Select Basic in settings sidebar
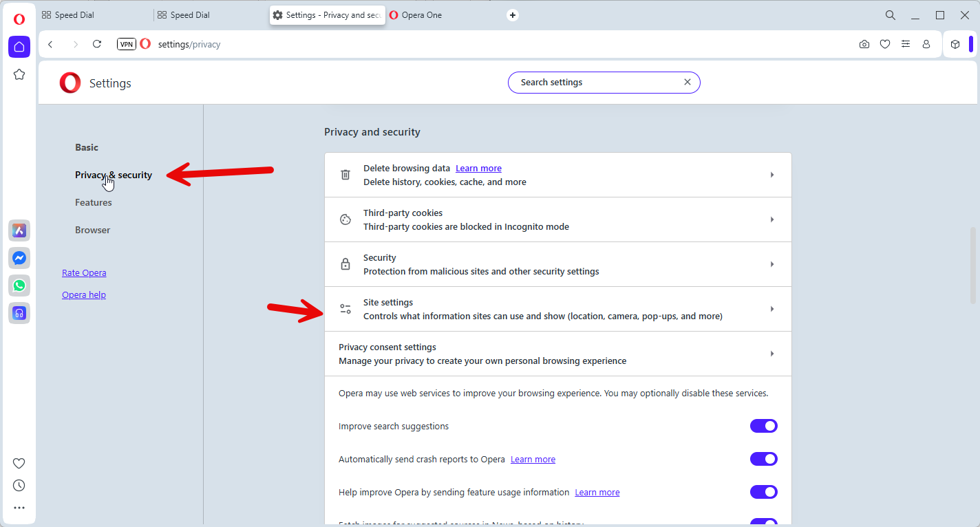 coord(87,147)
